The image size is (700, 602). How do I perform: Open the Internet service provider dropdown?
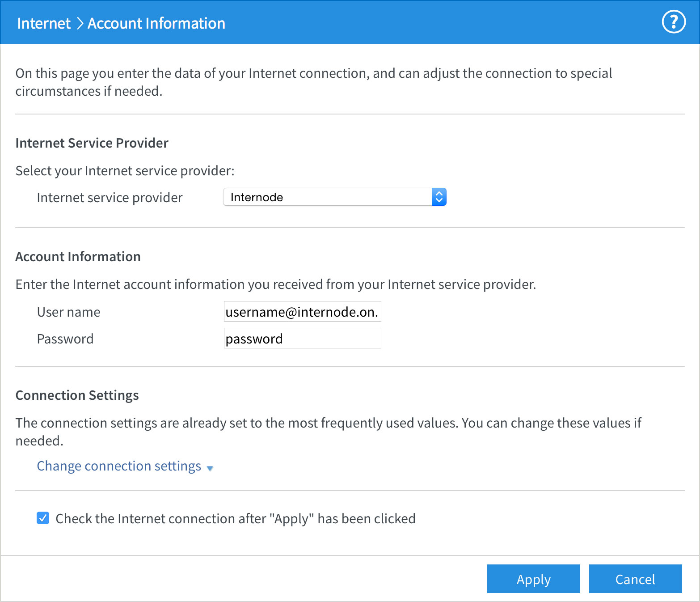point(334,197)
